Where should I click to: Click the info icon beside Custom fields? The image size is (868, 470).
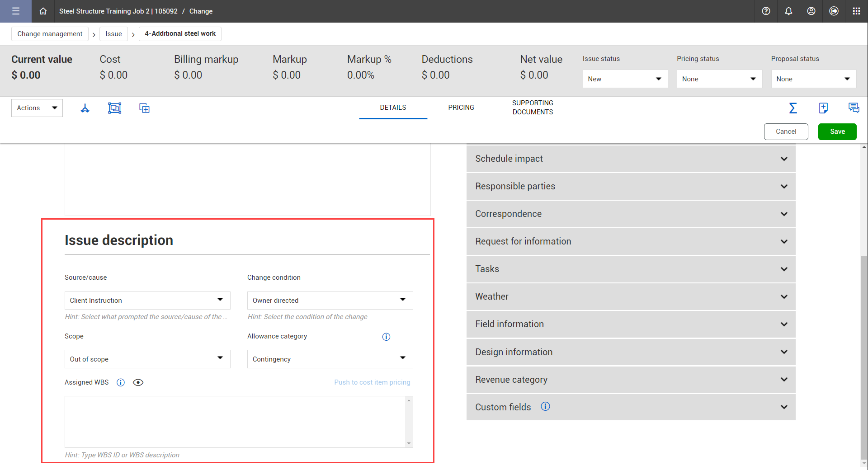pos(545,406)
